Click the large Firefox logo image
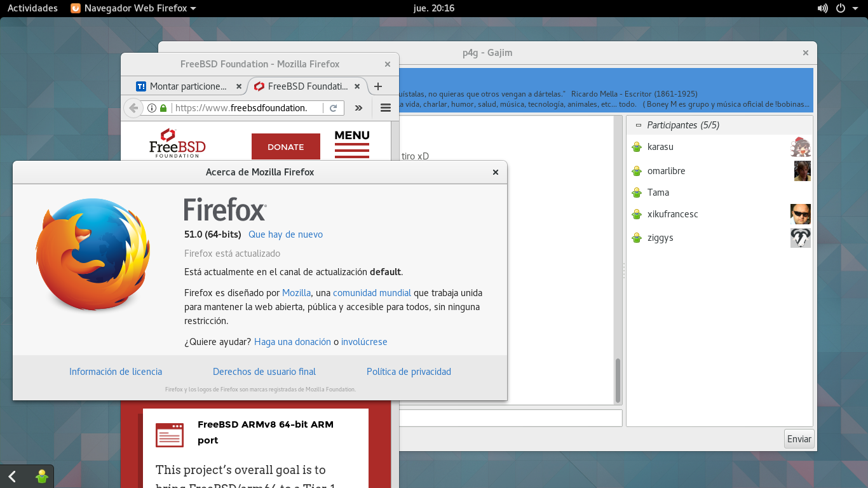The height and width of the screenshot is (488, 868). point(93,254)
